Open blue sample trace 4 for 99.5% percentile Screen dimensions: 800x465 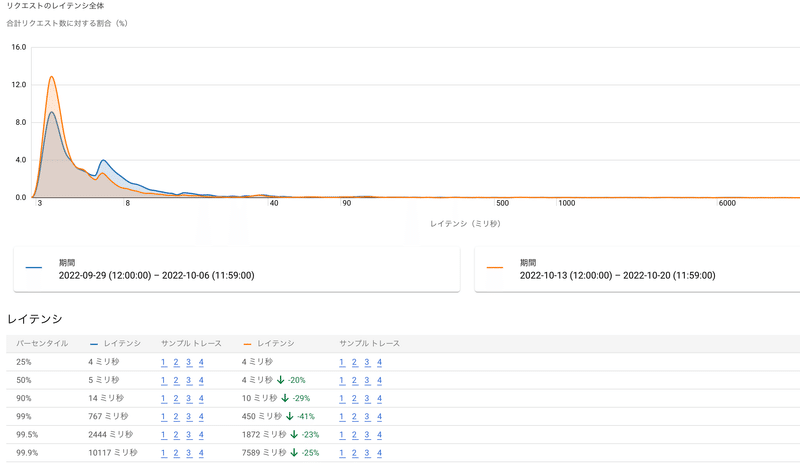point(201,435)
